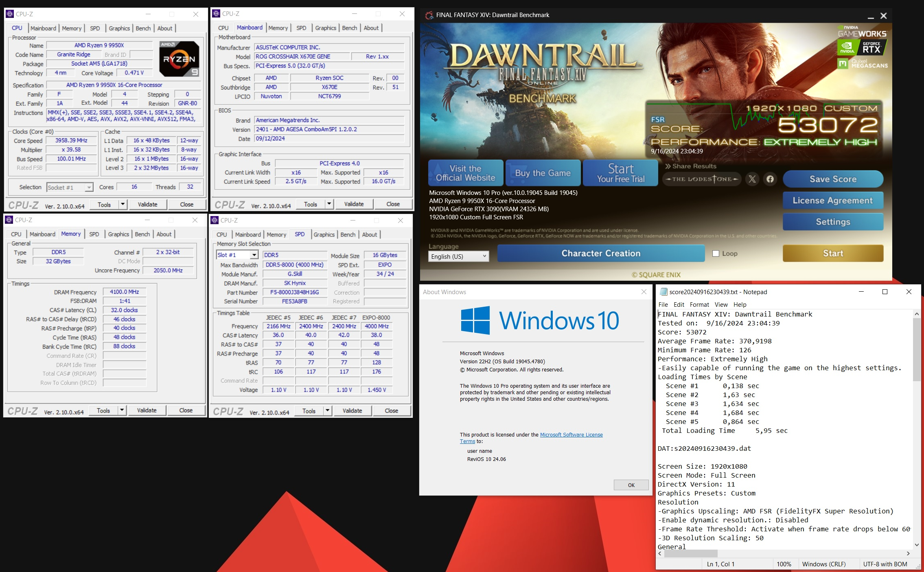This screenshot has width=924, height=572.
Task: Click Validate in CPU tab window
Action: click(147, 204)
